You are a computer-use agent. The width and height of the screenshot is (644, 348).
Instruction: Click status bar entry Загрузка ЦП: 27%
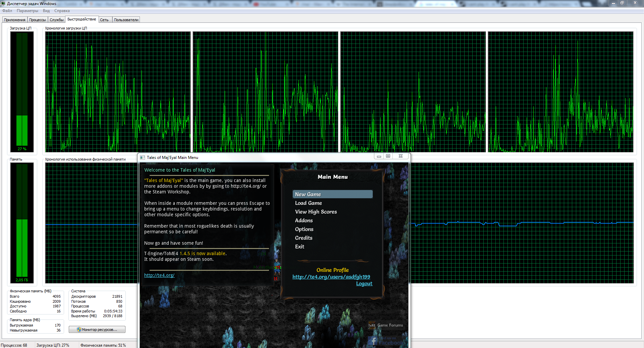53,345
